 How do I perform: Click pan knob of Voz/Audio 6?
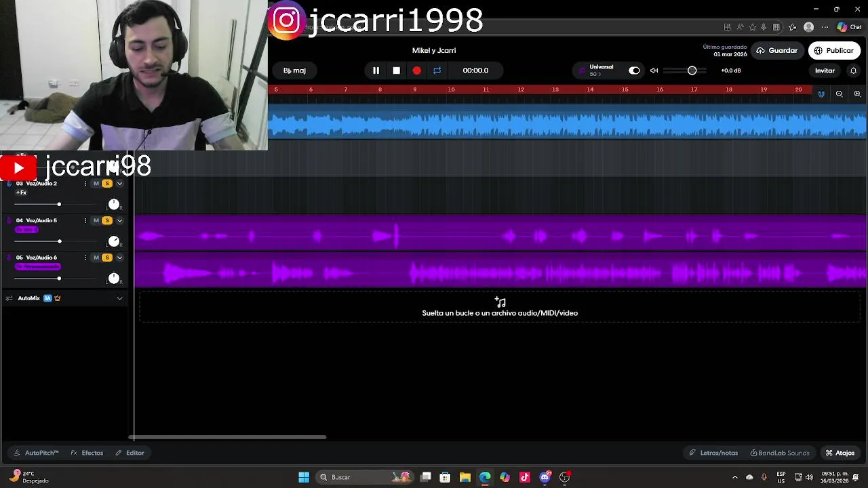click(114, 278)
